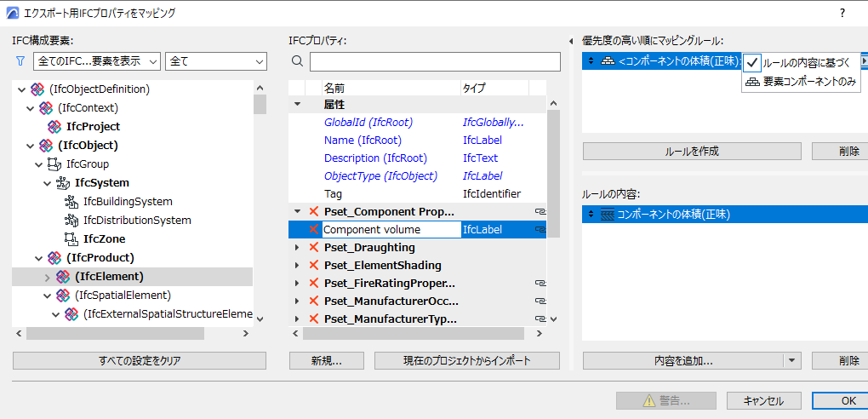Click the search magnifier icon
The width and height of the screenshot is (868, 419).
(x=297, y=61)
